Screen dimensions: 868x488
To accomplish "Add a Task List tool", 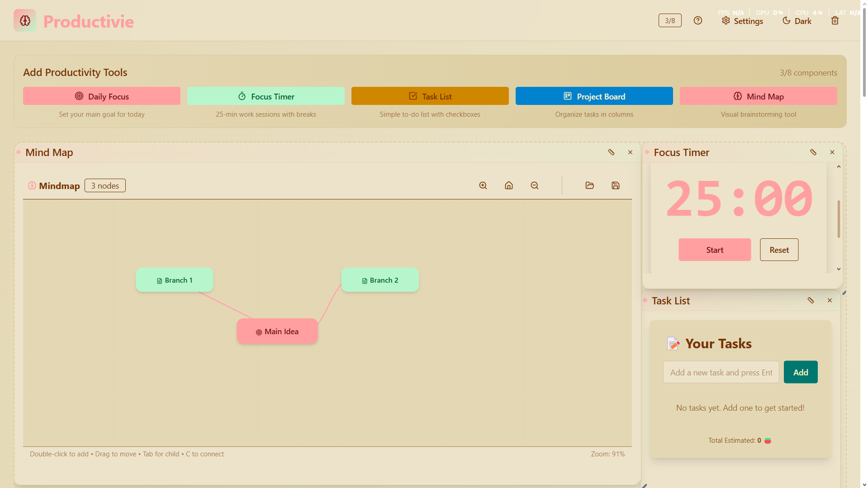I will point(430,96).
